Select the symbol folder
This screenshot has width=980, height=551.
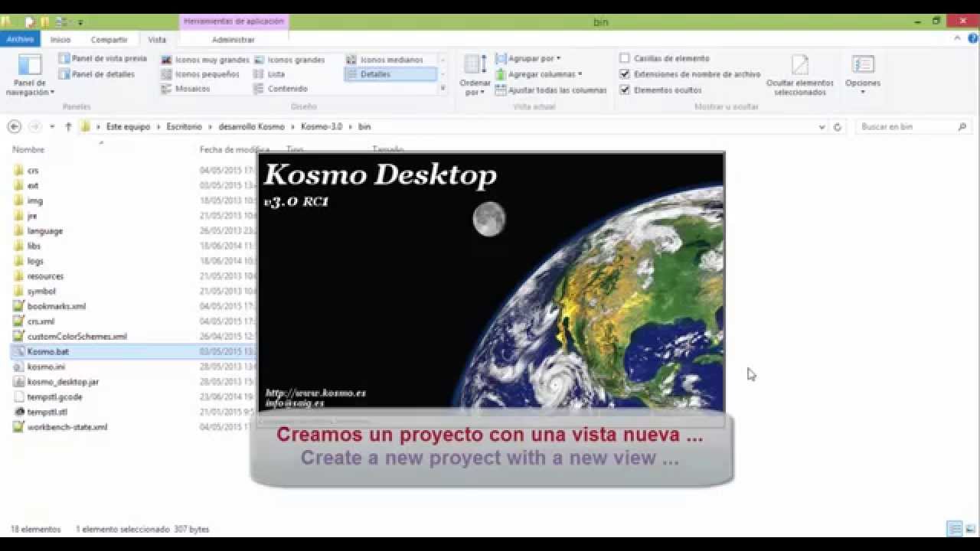tap(41, 291)
